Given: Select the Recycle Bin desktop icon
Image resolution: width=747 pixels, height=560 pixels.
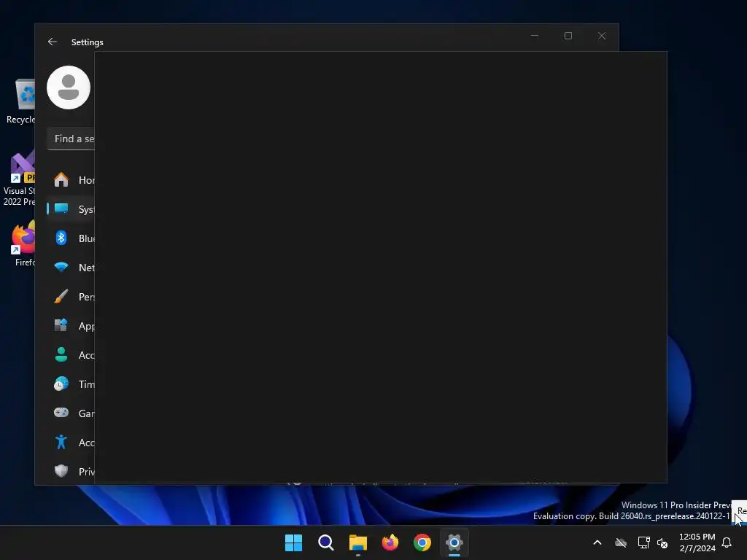Looking at the screenshot, I should tap(21, 101).
